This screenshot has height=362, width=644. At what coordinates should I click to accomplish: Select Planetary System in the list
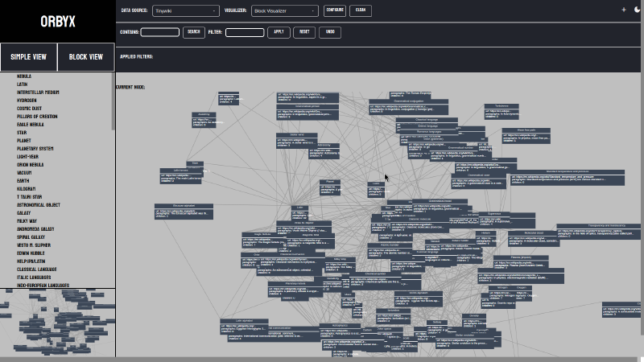click(35, 149)
